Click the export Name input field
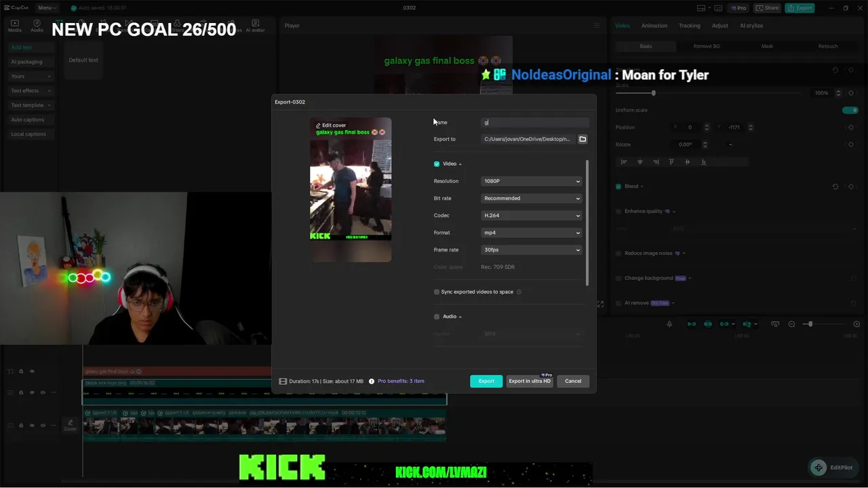The height and width of the screenshot is (488, 868). pyautogui.click(x=535, y=123)
